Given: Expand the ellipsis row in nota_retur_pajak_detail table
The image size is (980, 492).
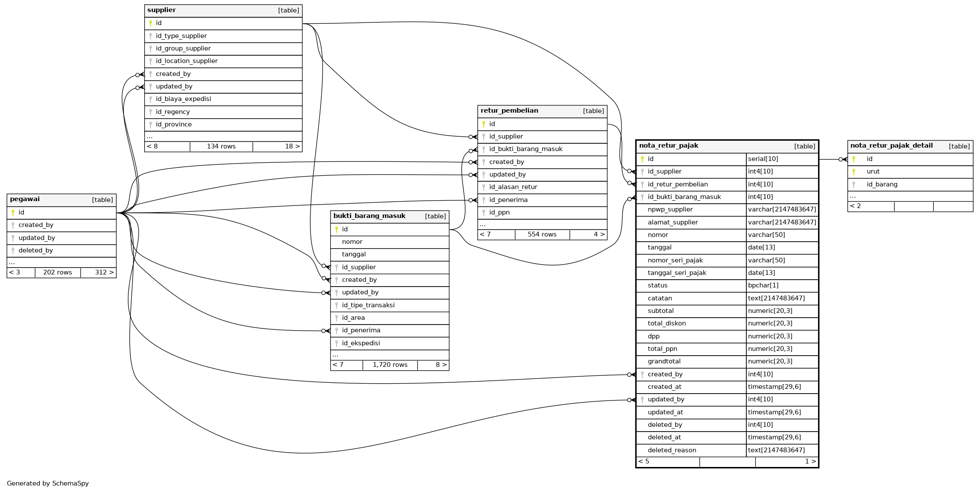Looking at the screenshot, I should [x=853, y=196].
